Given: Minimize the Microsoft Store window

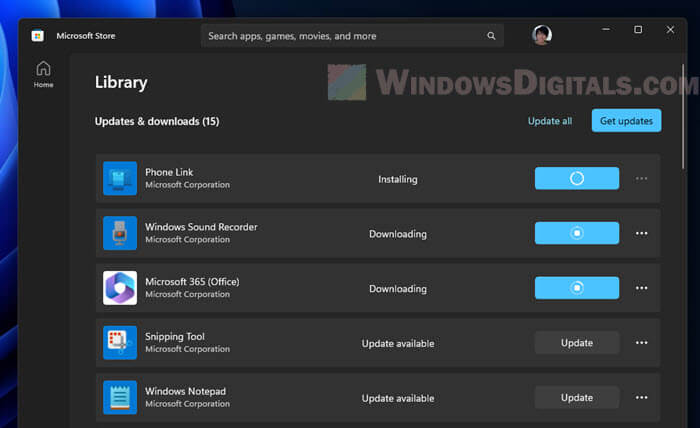Looking at the screenshot, I should (x=606, y=29).
